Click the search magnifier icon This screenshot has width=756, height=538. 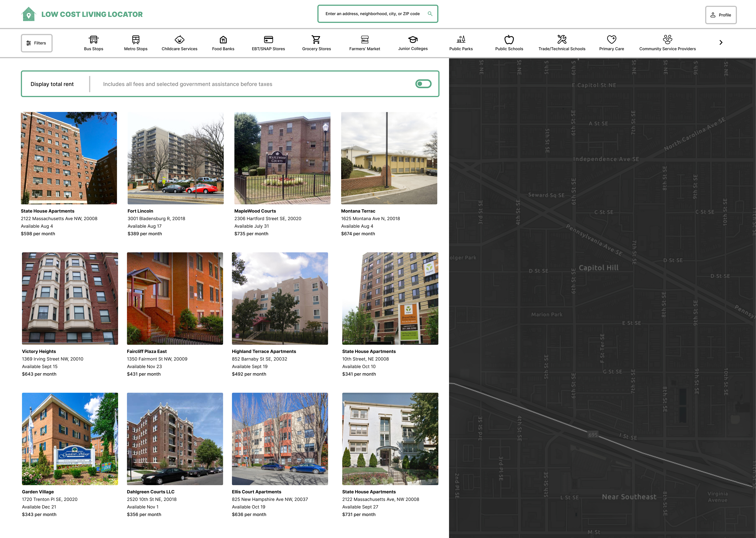(430, 14)
